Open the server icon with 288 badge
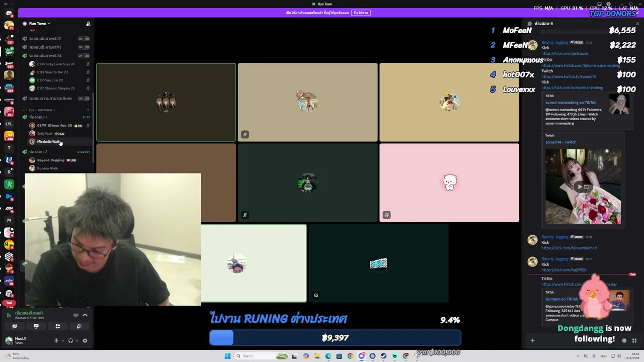 click(x=9, y=136)
